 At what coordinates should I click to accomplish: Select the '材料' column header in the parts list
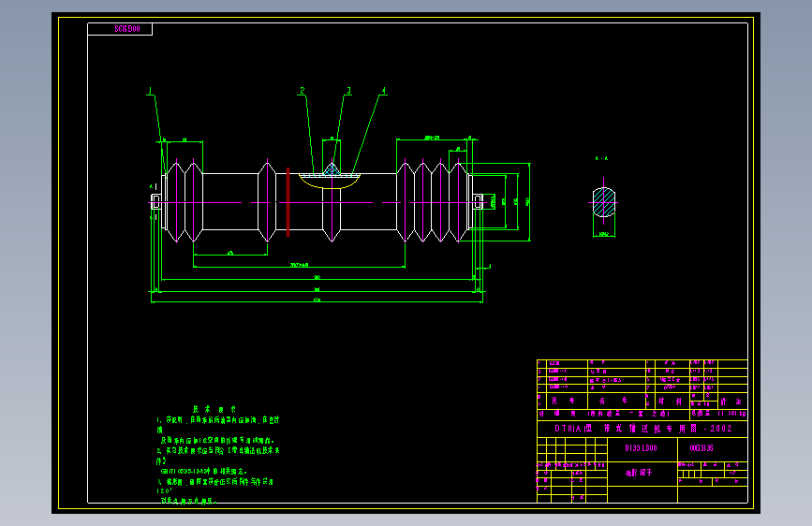670,402
